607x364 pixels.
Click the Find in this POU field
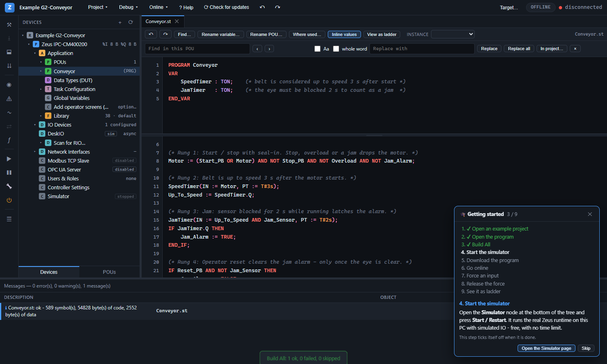coord(197,49)
